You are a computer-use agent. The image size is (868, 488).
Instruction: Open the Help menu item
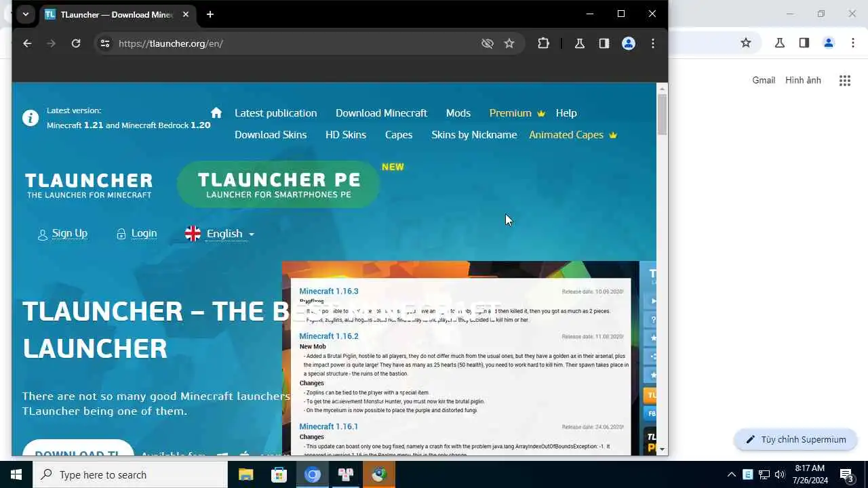566,113
